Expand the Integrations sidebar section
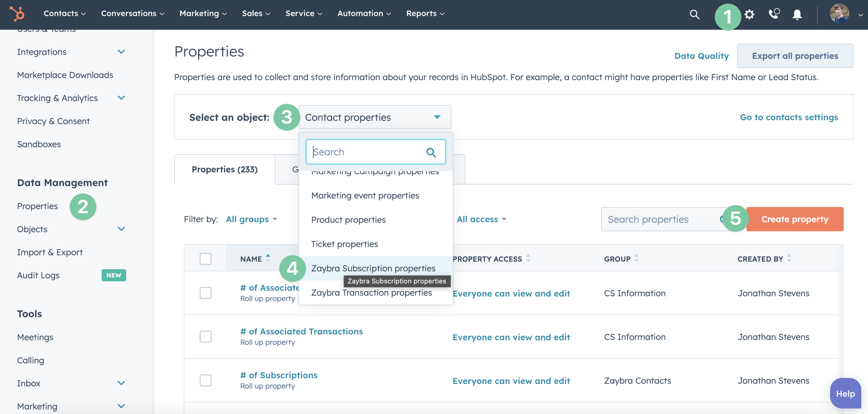The width and height of the screenshot is (868, 414). [x=121, y=52]
